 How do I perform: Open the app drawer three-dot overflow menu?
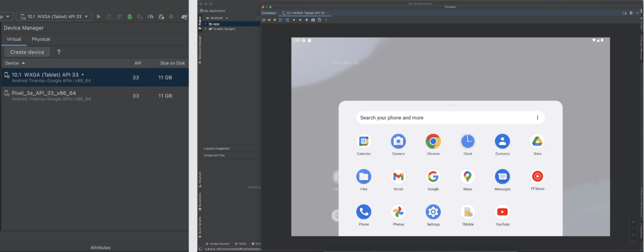click(537, 118)
